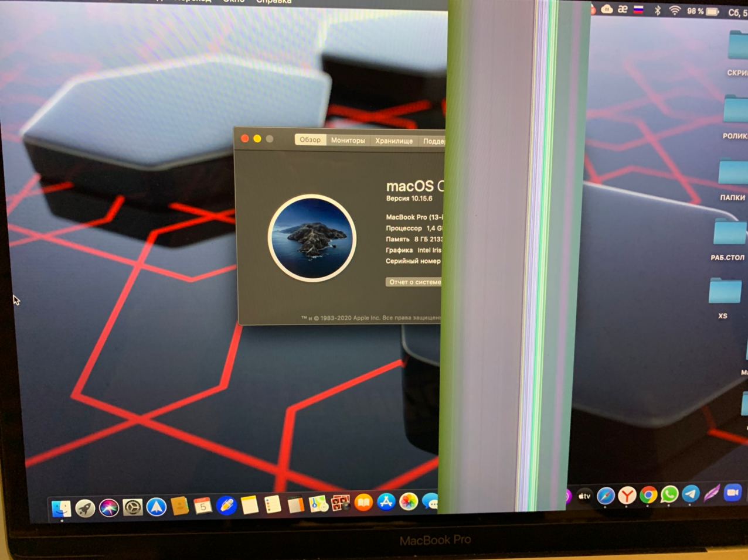Switch to the Мониторы tab
The image size is (748, 560).
tap(348, 141)
